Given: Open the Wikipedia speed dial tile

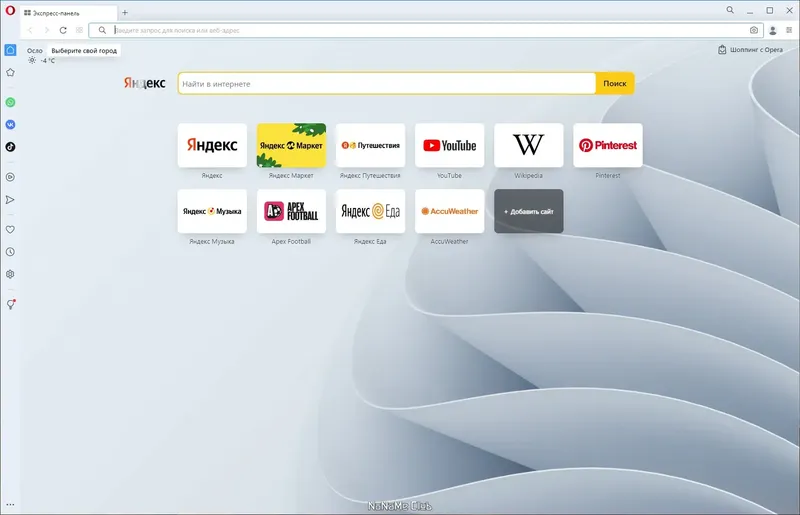Looking at the screenshot, I should click(529, 145).
